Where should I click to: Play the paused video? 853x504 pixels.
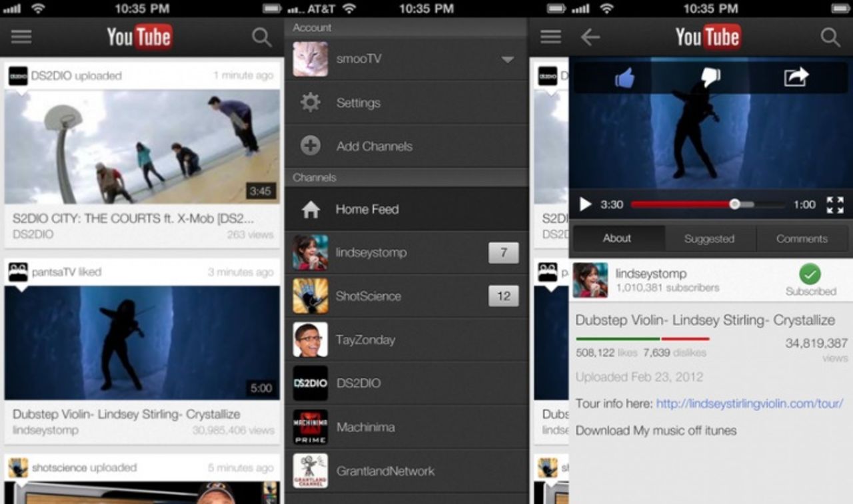point(586,204)
